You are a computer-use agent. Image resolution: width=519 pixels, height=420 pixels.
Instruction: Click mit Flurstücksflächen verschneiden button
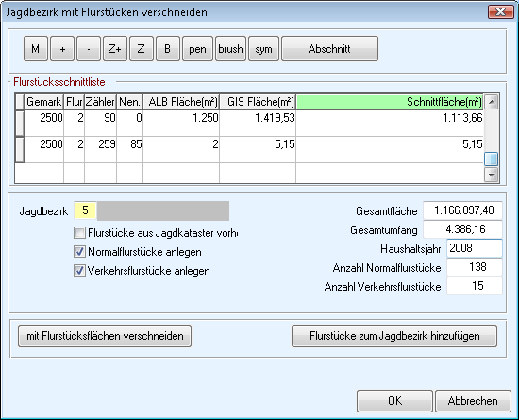[x=105, y=336]
